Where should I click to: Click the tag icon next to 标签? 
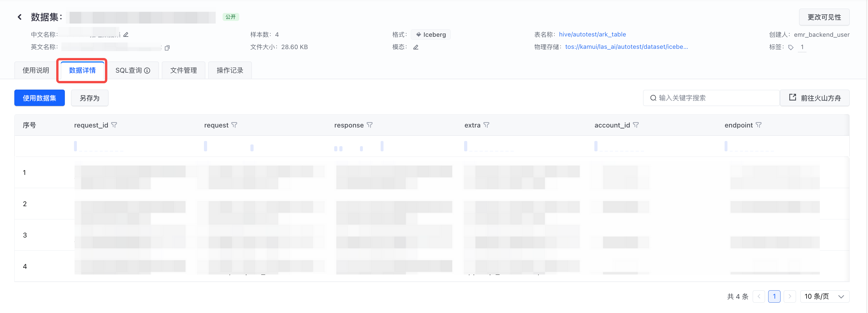click(x=791, y=48)
